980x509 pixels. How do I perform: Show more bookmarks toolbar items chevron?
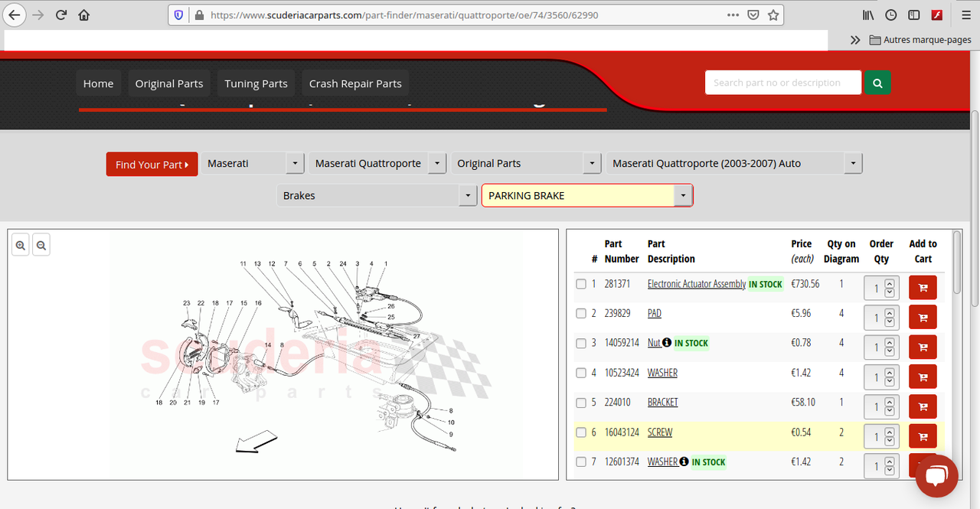tap(855, 40)
